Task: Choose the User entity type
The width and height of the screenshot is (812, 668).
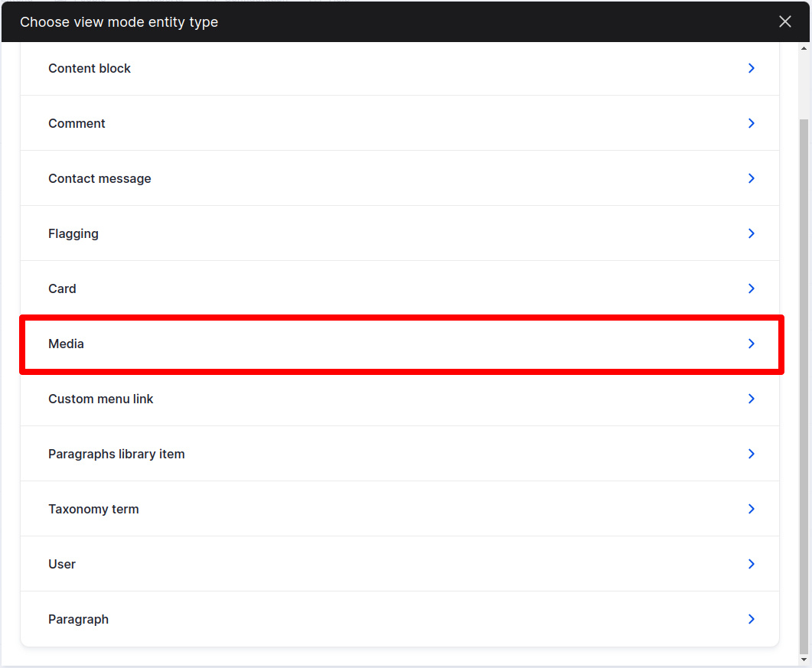Action: 399,564
